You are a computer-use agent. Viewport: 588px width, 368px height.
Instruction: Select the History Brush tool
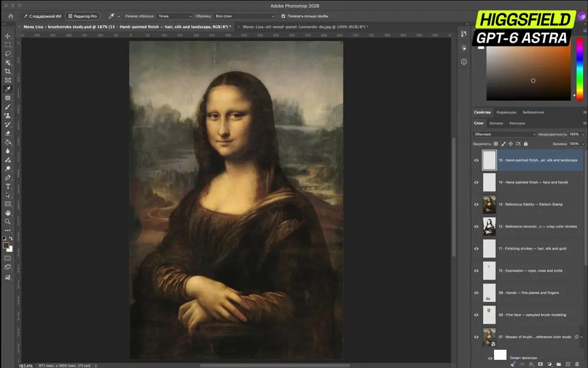pyautogui.click(x=8, y=124)
